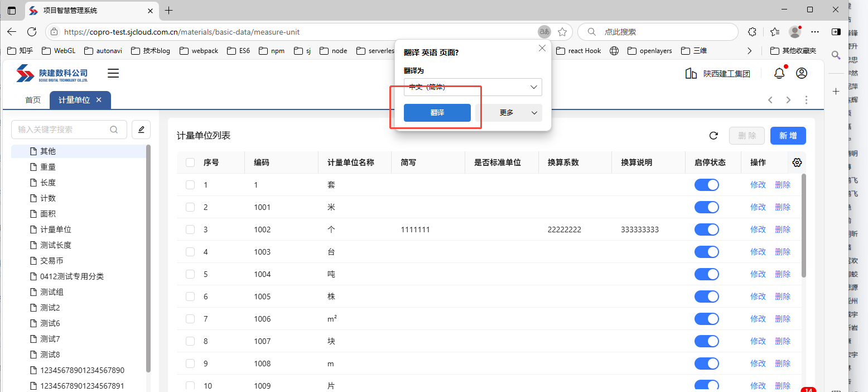Click the hamburger menu icon beside company logo

coord(113,73)
